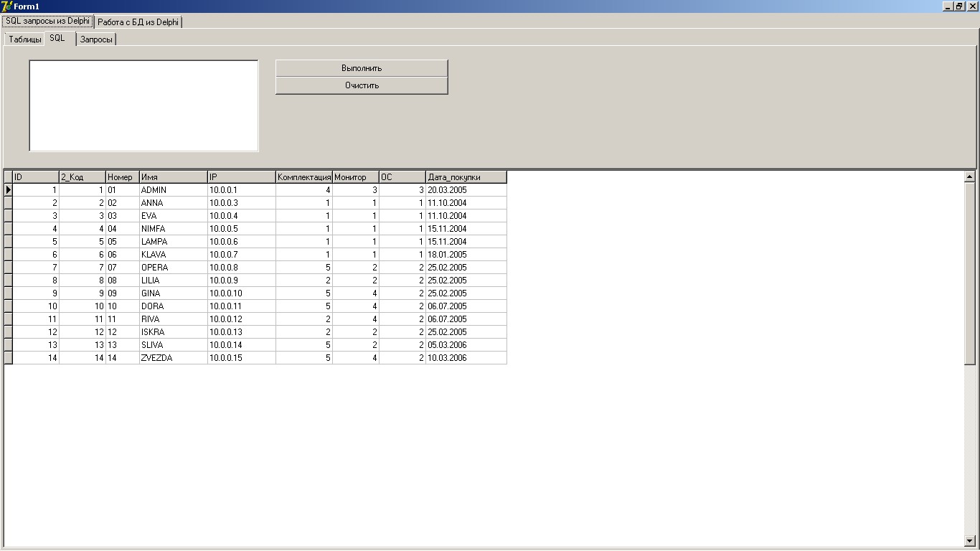The height and width of the screenshot is (551, 980).
Task: Select the SQL sub-tab
Action: tap(60, 38)
